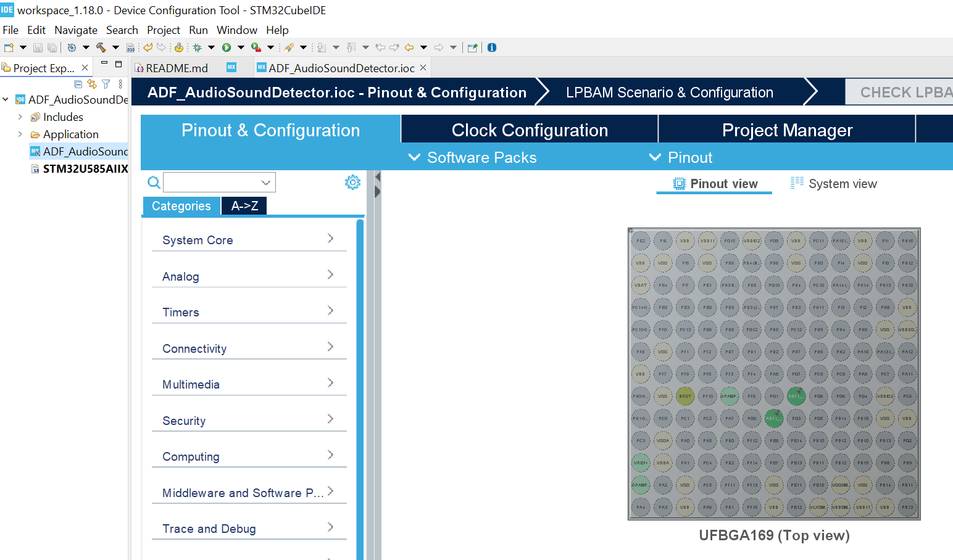This screenshot has height=560, width=953.
Task: Open the filter funnel in Project Explorer
Action: pyautogui.click(x=106, y=84)
